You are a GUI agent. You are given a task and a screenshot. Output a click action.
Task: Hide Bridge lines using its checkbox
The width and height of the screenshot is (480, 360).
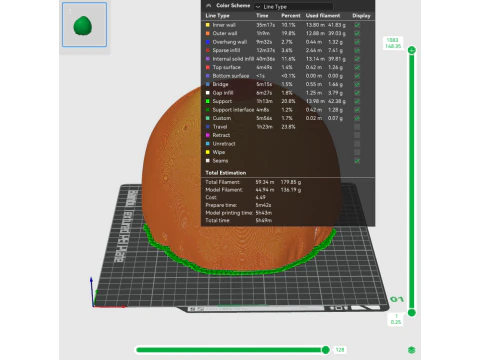tap(357, 84)
